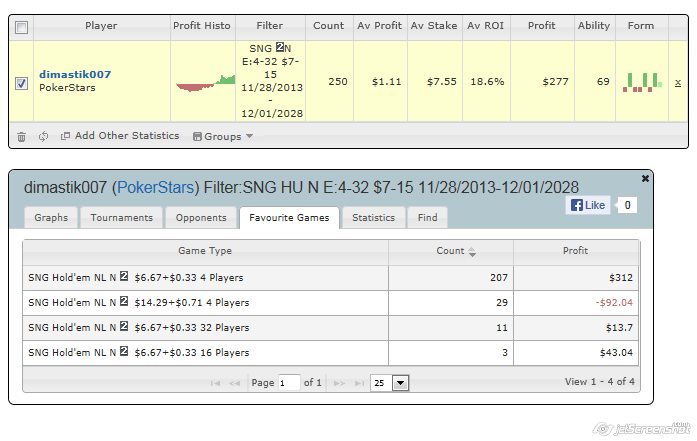This screenshot has height=441, width=697.
Task: Switch to the Find tab
Action: coord(427,218)
